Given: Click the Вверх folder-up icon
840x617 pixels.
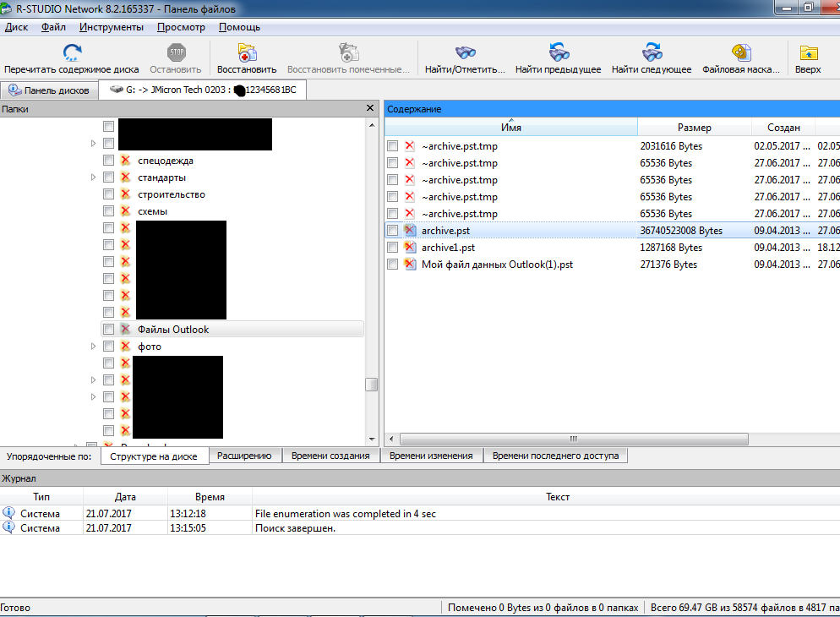Looking at the screenshot, I should pos(809,52).
